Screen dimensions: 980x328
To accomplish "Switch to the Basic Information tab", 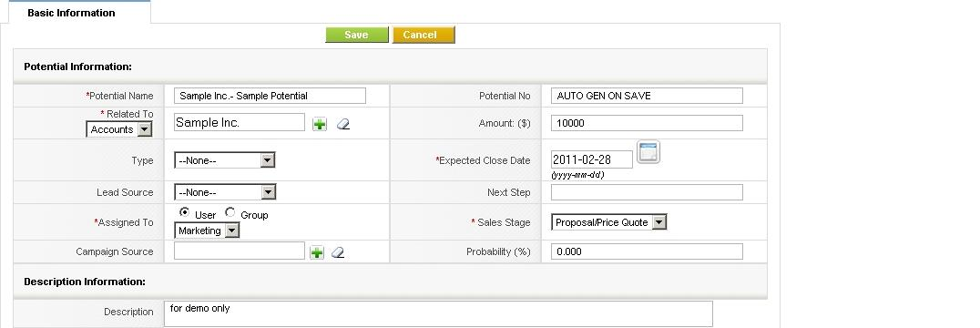I will [x=71, y=13].
